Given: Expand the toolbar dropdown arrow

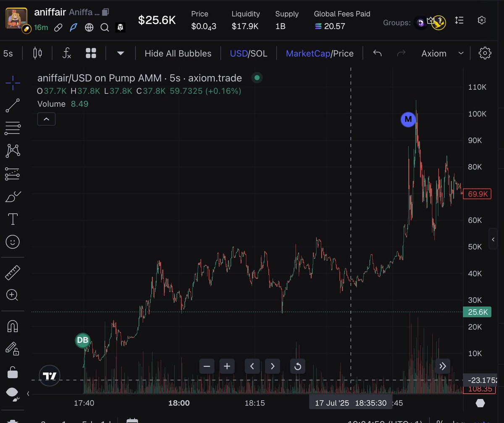Looking at the screenshot, I should (121, 53).
